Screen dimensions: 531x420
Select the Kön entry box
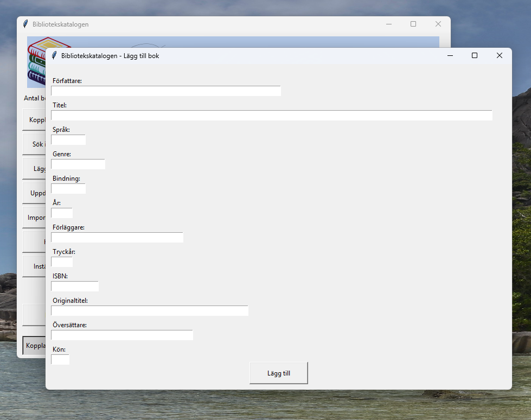(x=60, y=359)
